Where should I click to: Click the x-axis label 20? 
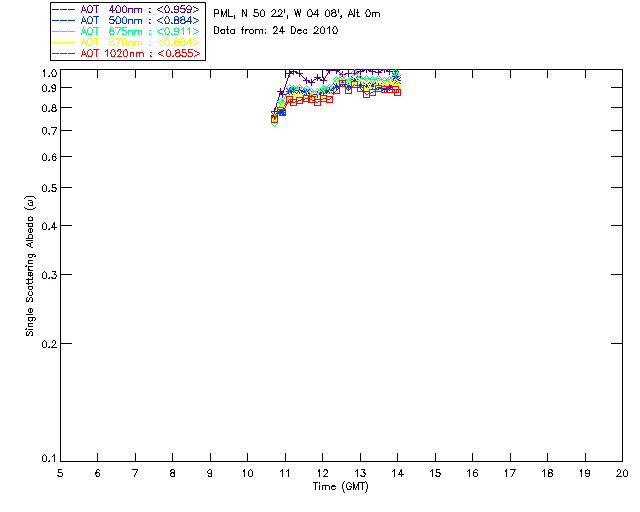622,473
